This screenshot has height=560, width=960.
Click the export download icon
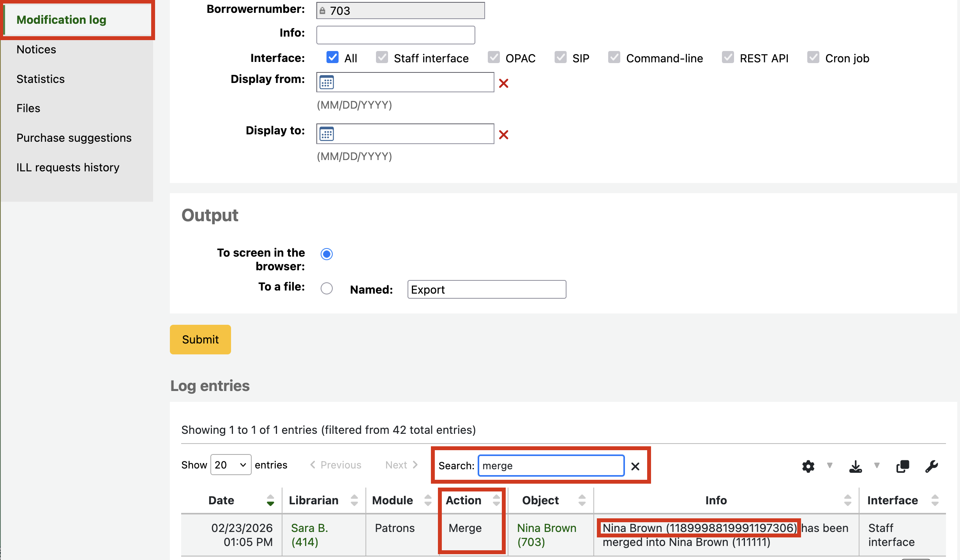[855, 466]
